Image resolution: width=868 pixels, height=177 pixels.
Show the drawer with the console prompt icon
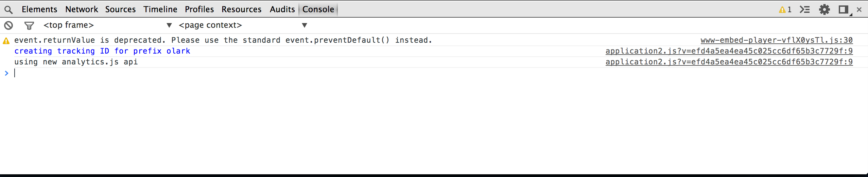805,9
